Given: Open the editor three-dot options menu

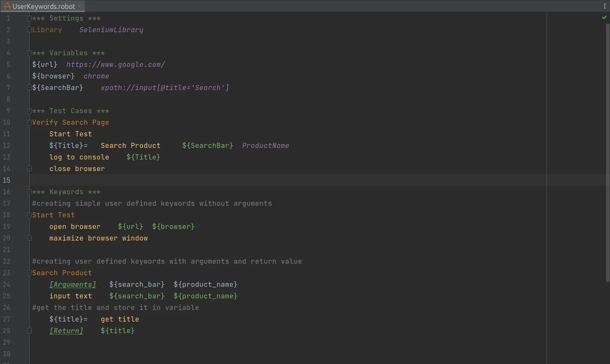Looking at the screenshot, I should [x=605, y=6].
